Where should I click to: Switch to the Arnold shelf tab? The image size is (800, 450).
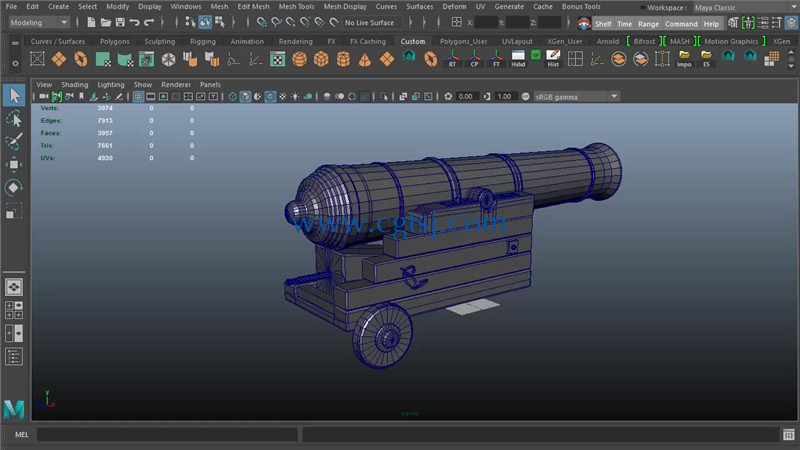(608, 41)
